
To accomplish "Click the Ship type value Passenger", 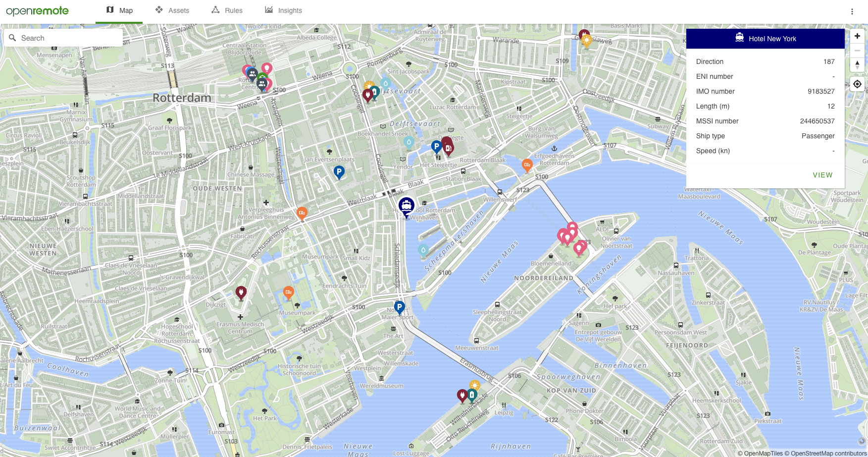I will 818,136.
